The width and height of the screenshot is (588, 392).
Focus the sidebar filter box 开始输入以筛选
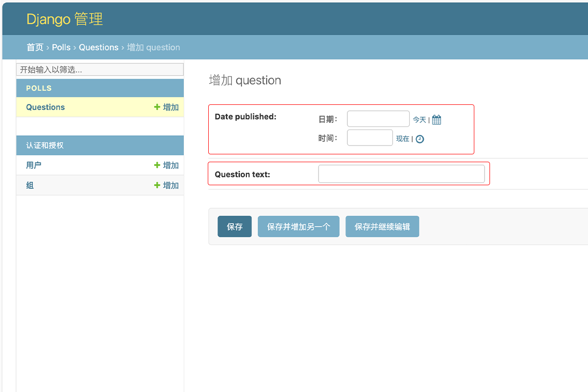point(100,70)
